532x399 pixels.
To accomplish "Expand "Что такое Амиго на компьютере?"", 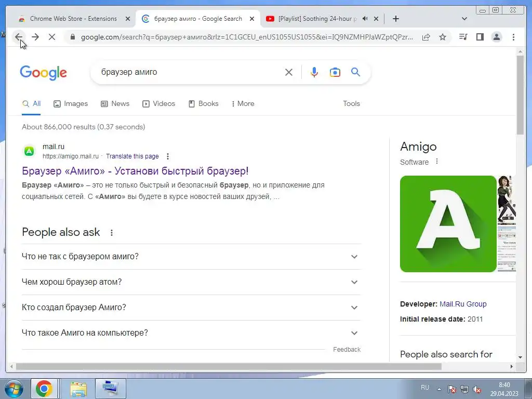I will pyautogui.click(x=191, y=333).
